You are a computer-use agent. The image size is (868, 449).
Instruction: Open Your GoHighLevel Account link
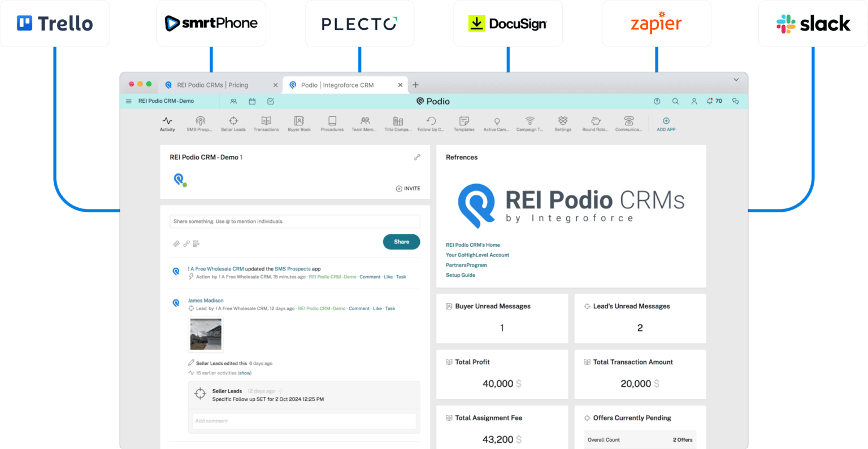tap(478, 255)
